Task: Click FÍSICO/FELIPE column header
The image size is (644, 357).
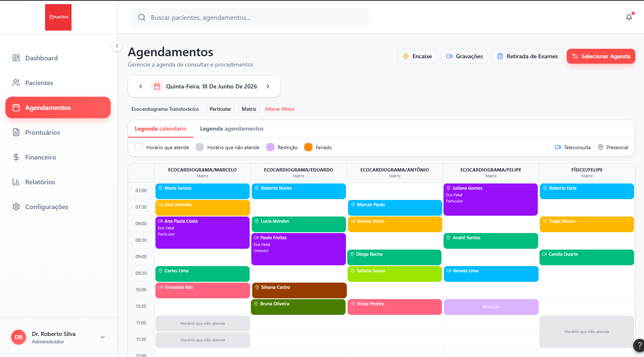Action: coord(587,173)
